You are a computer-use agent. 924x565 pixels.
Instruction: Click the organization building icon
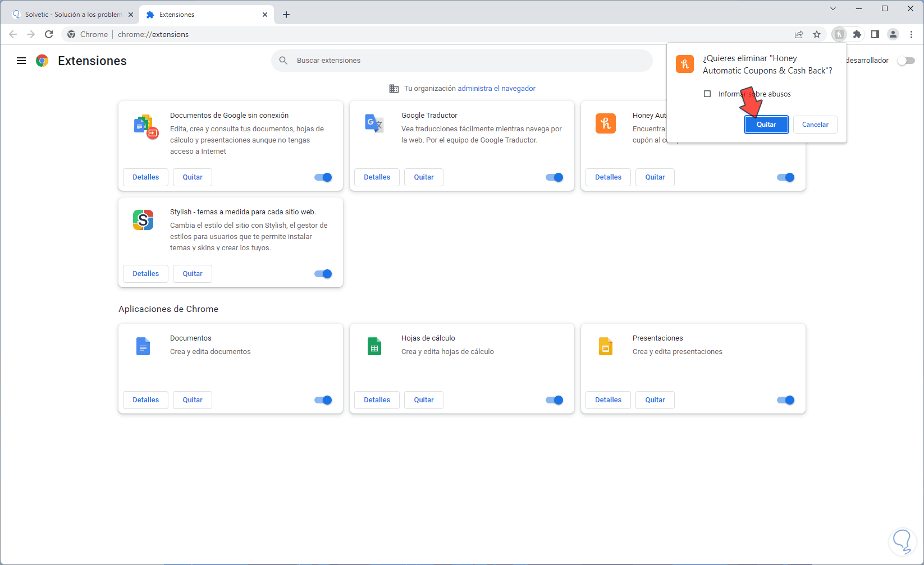pos(394,89)
